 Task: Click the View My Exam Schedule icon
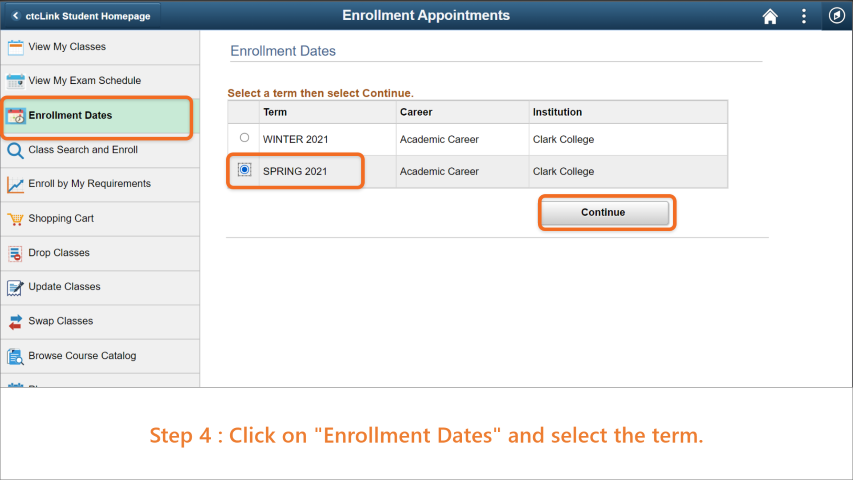coord(15,81)
